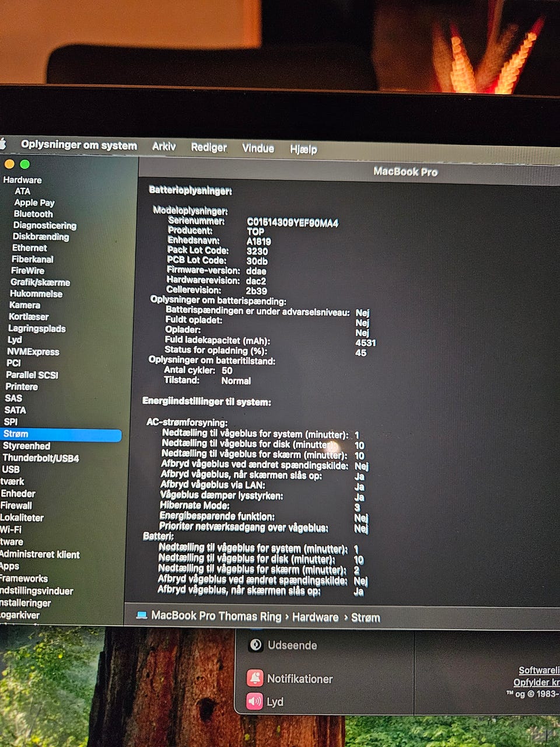Viewport: 560px width, 747px height.
Task: Open the Arkiv menu
Action: 164,146
